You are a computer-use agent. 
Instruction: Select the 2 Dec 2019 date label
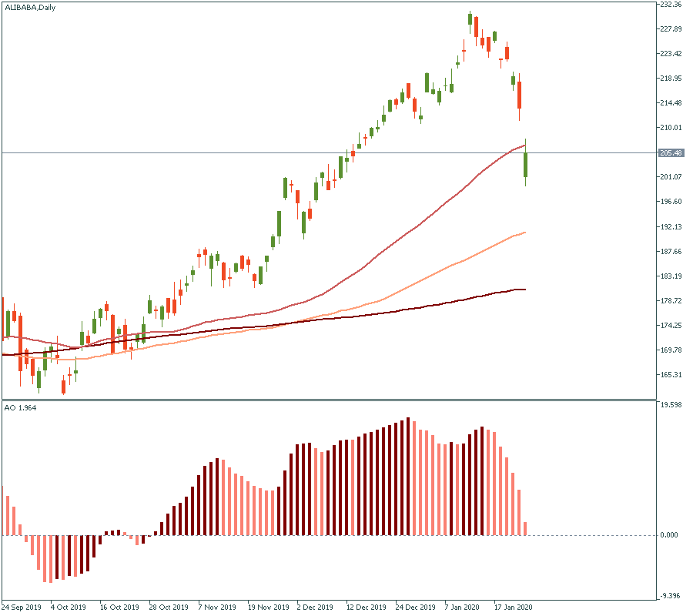coord(316,607)
